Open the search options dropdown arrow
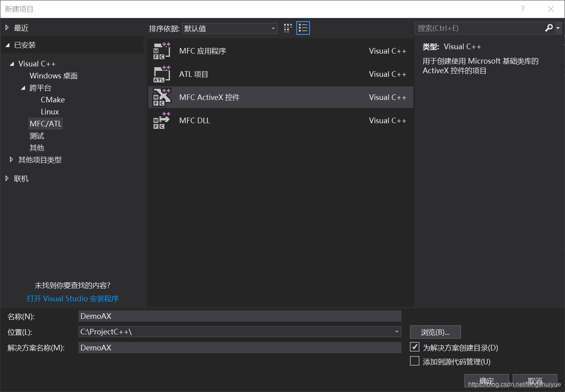Image resolution: width=565 pixels, height=392 pixels. (x=558, y=28)
